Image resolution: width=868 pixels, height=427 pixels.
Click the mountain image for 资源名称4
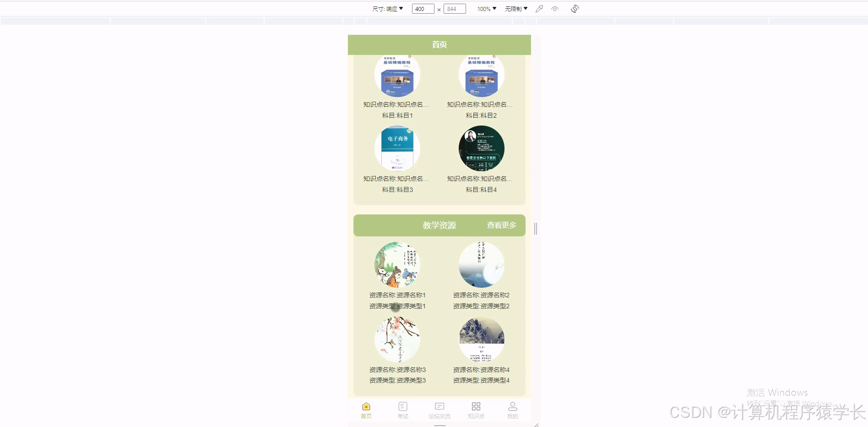(481, 339)
